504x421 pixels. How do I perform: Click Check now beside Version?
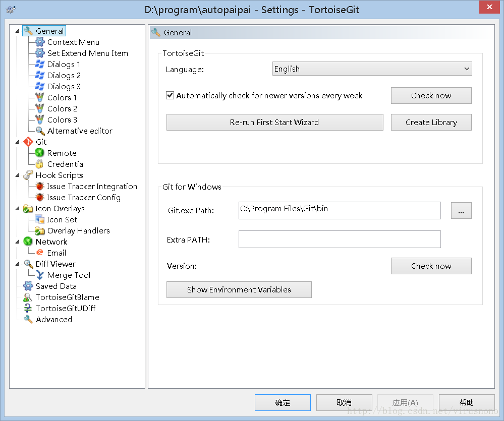(431, 266)
